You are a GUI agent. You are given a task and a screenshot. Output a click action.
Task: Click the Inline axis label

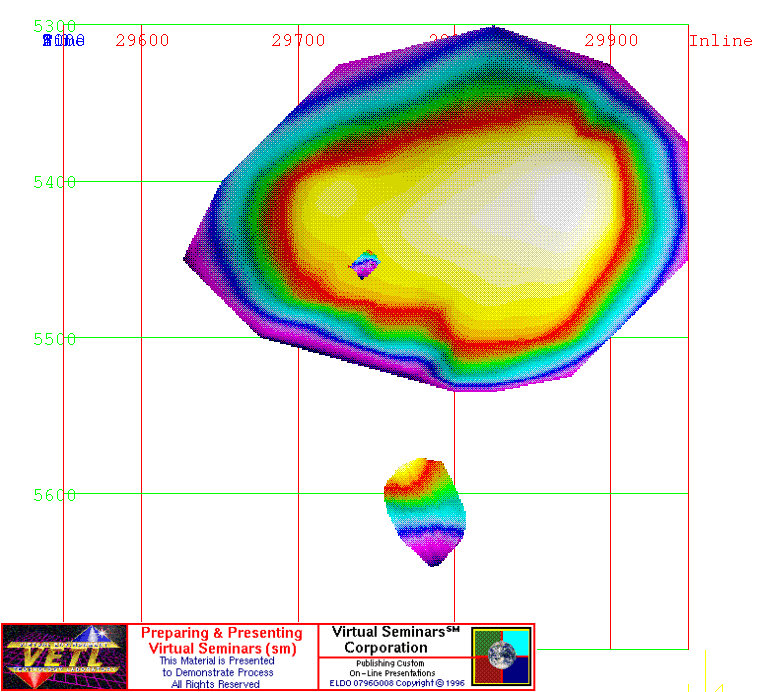click(x=720, y=40)
